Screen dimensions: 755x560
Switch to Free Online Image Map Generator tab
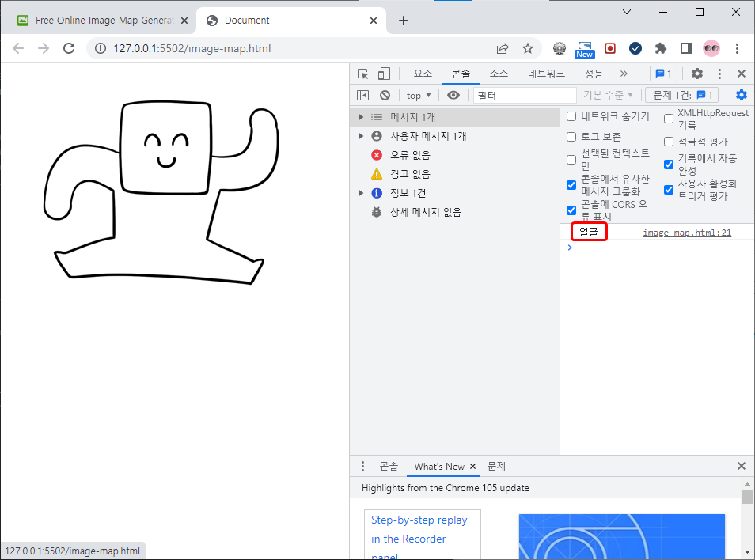click(x=102, y=21)
